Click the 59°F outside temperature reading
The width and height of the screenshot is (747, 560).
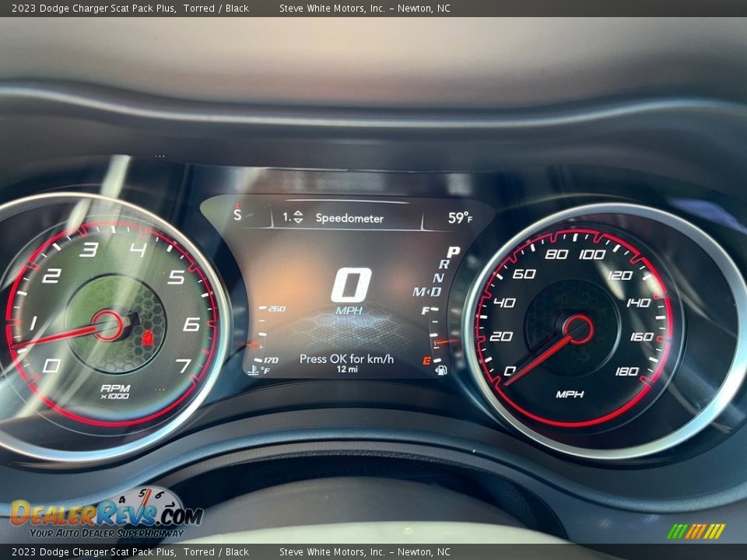click(x=460, y=218)
